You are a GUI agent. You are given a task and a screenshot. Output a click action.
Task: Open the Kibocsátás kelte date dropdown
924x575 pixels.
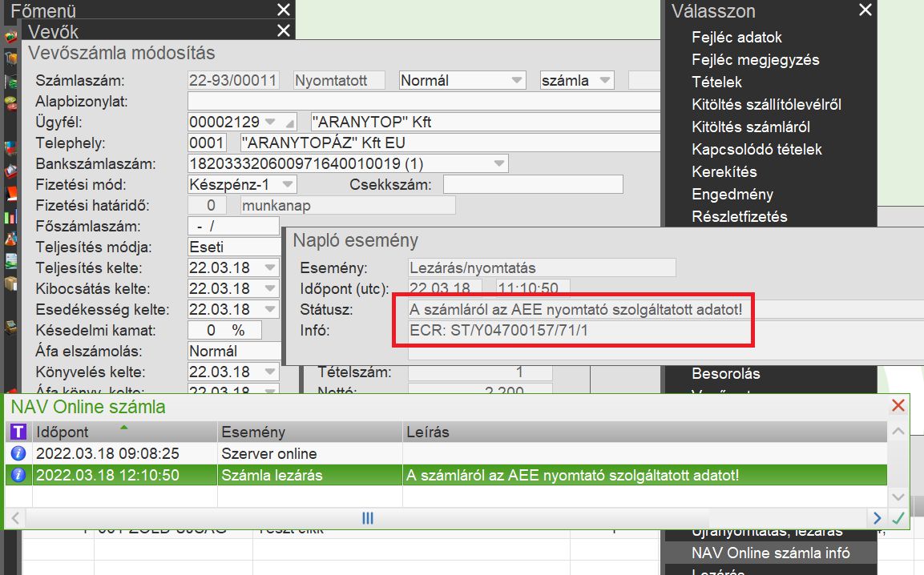[x=270, y=288]
